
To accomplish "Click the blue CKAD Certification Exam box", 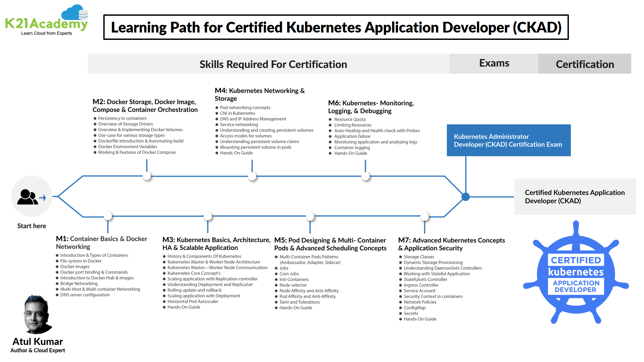I will 508,140.
